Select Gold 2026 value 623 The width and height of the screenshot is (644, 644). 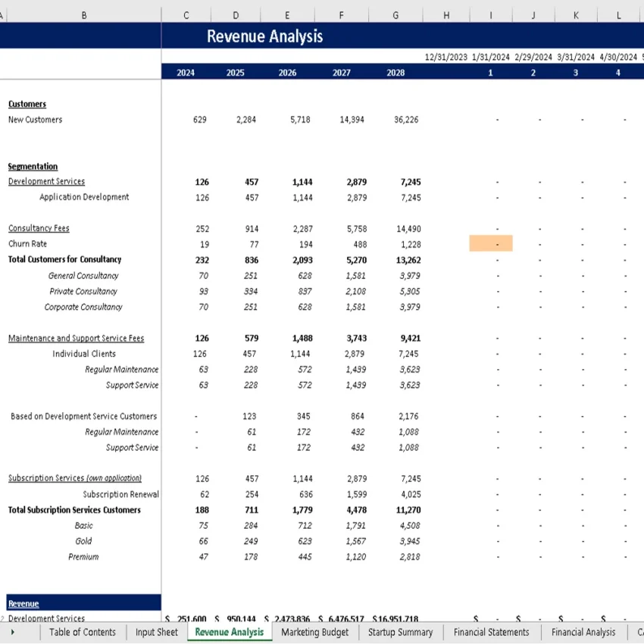(305, 541)
